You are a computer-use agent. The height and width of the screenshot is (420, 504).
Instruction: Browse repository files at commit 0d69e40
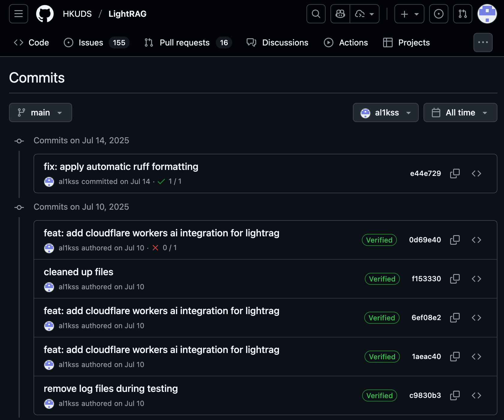pos(477,240)
